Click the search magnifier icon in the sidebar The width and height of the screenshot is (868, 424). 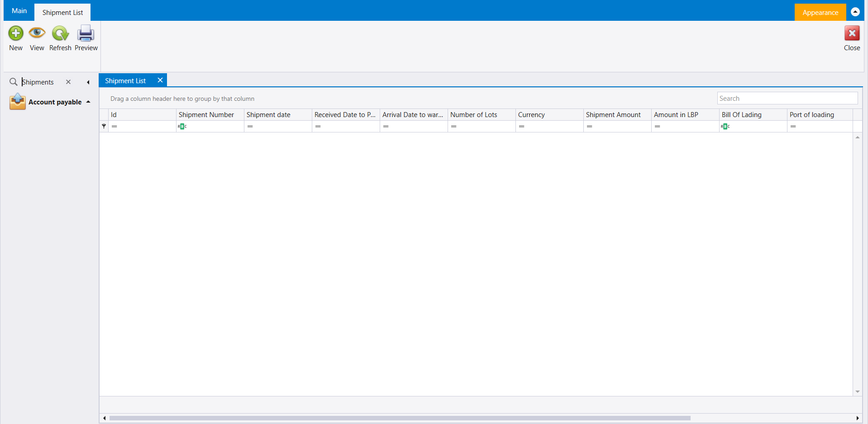tap(14, 82)
